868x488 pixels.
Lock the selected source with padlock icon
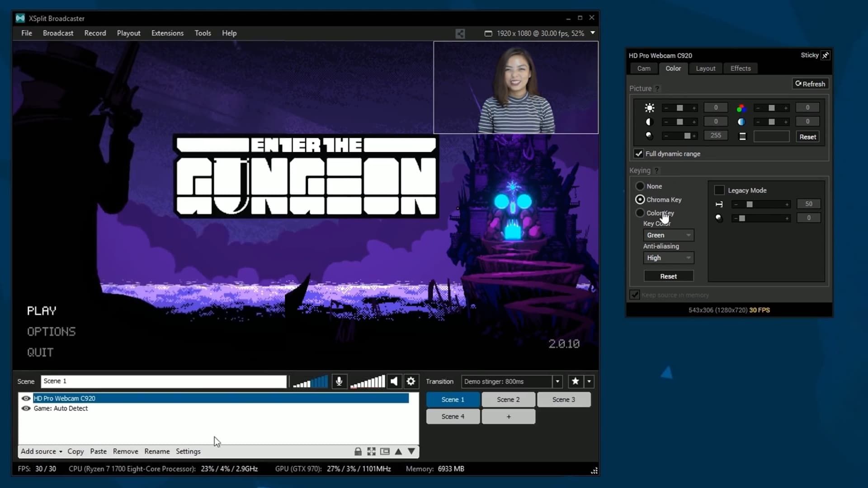pos(358,451)
